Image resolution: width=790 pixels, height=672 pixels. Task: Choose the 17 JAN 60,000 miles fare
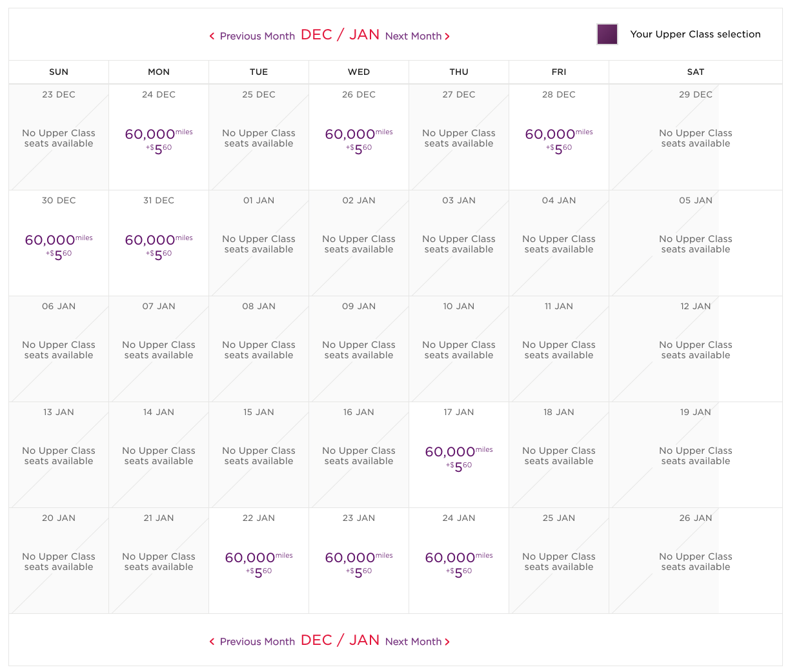pyautogui.click(x=459, y=457)
